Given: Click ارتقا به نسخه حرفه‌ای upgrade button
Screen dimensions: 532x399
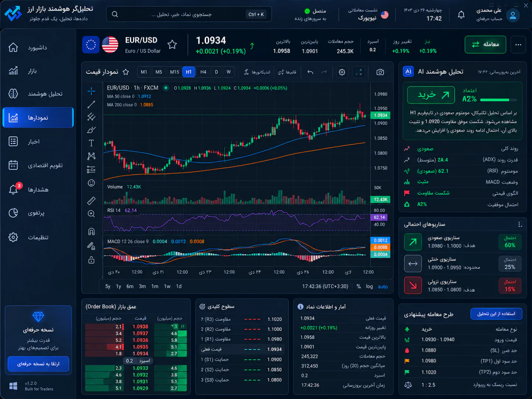Looking at the screenshot, I should 38,364.
